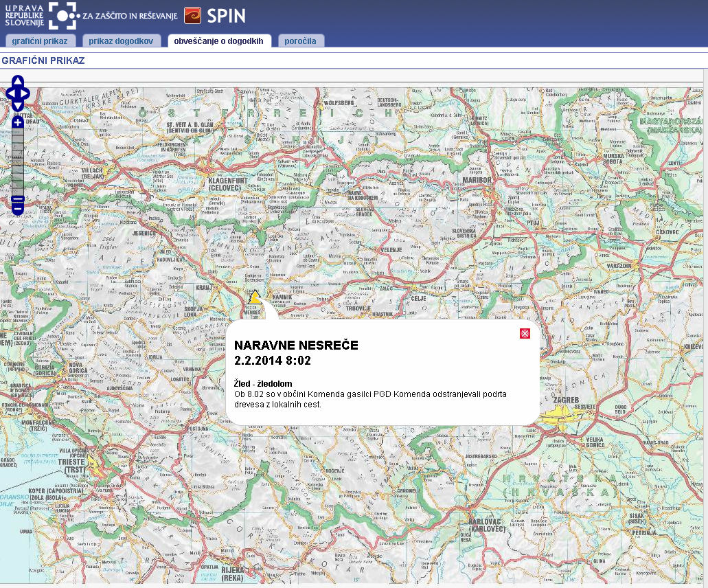Pan the map right with the arrow
This screenshot has width=708, height=588.
pyautogui.click(x=25, y=93)
